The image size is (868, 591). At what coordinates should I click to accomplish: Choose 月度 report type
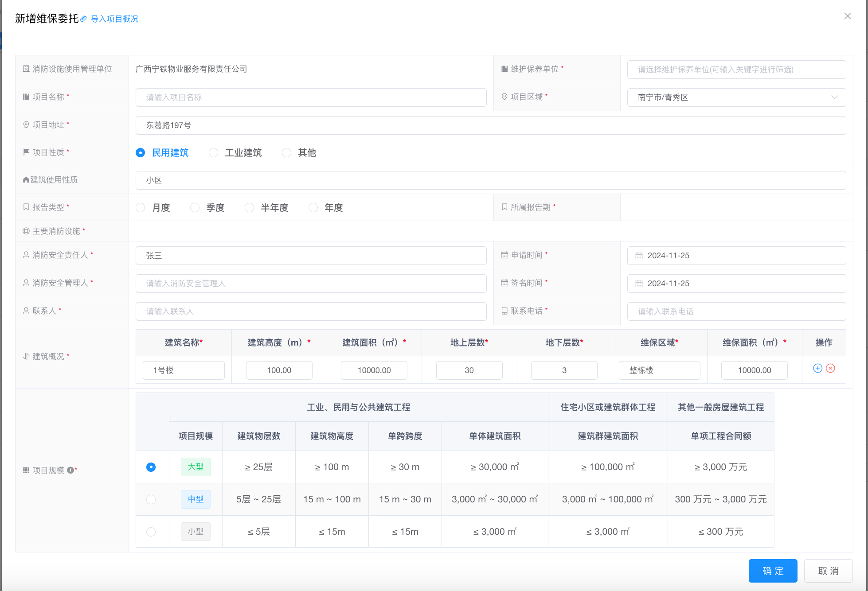141,208
